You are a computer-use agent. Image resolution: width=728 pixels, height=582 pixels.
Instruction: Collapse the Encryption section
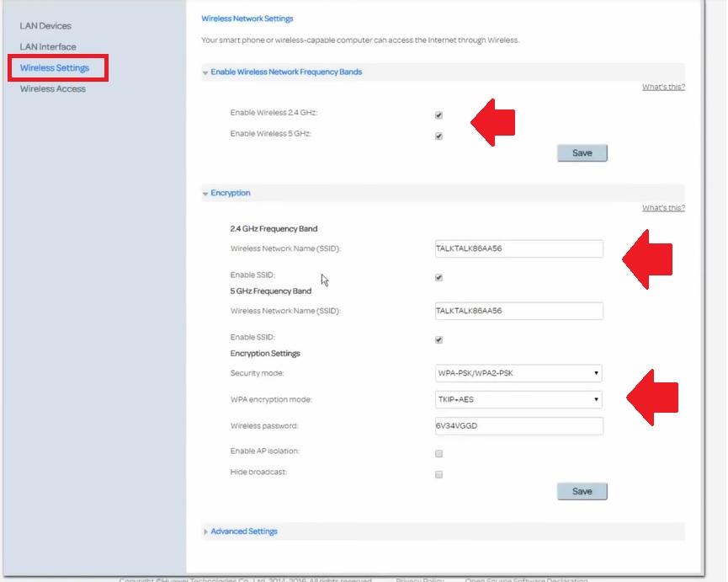(x=230, y=193)
